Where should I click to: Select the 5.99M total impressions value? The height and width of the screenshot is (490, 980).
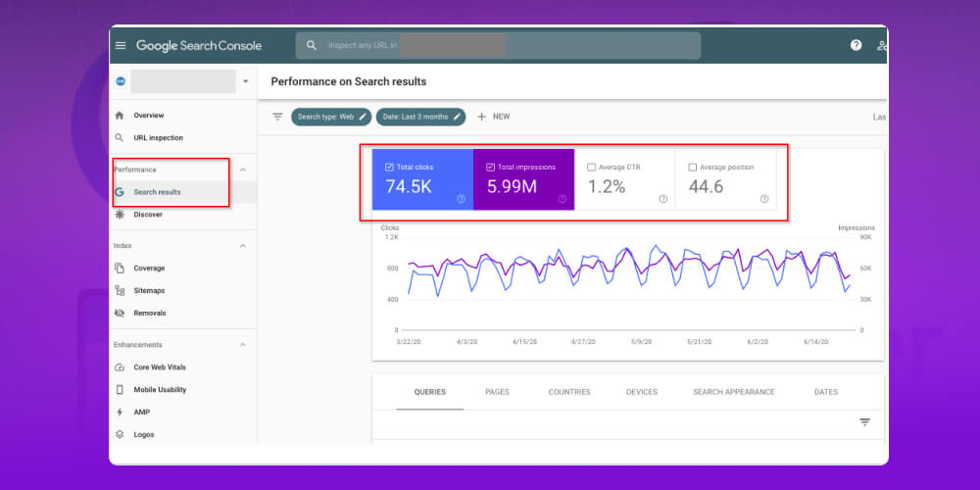click(x=512, y=187)
